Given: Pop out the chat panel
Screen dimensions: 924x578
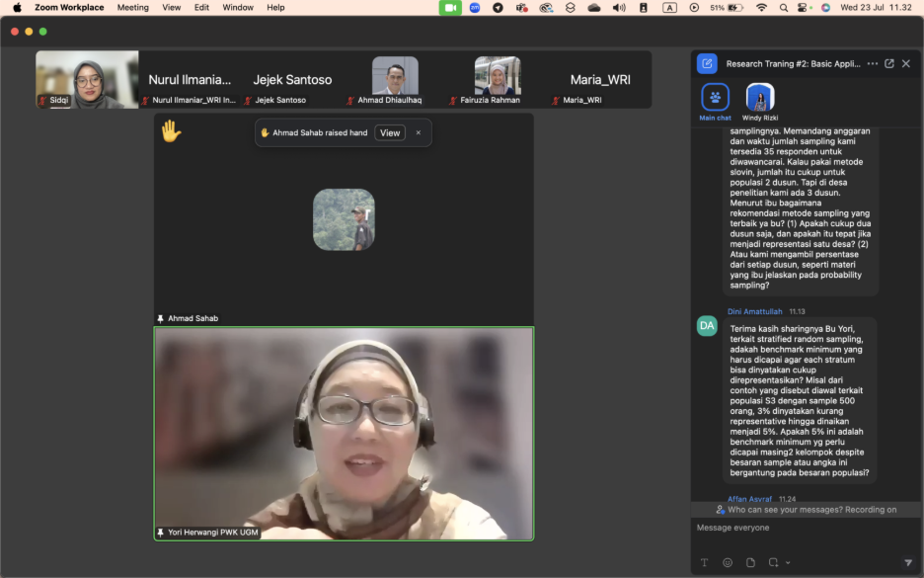Looking at the screenshot, I should (889, 63).
